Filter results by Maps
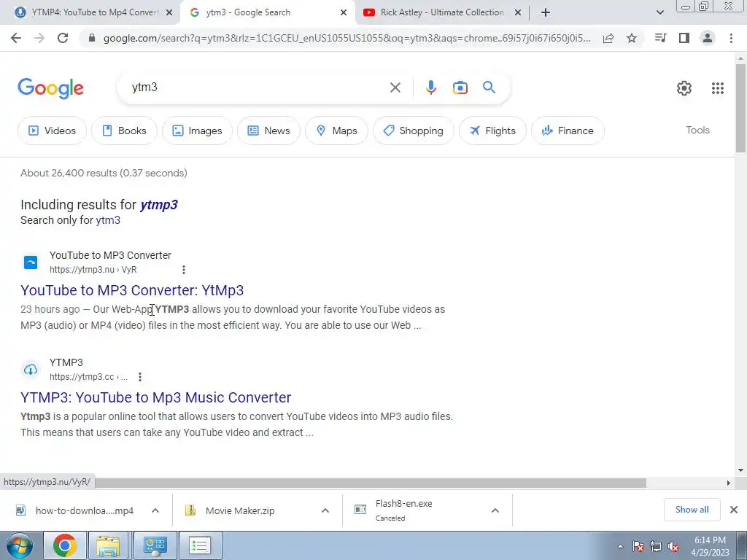The width and height of the screenshot is (747, 560). [x=336, y=131]
